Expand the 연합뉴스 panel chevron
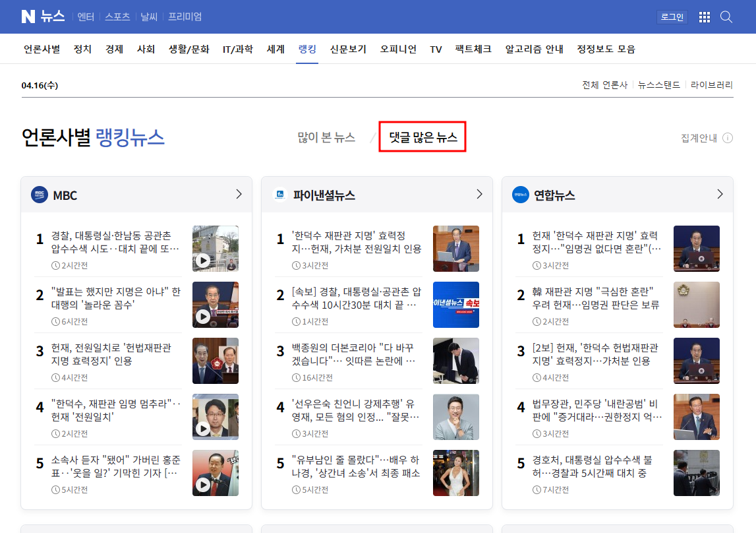The height and width of the screenshot is (533, 756). coord(720,194)
